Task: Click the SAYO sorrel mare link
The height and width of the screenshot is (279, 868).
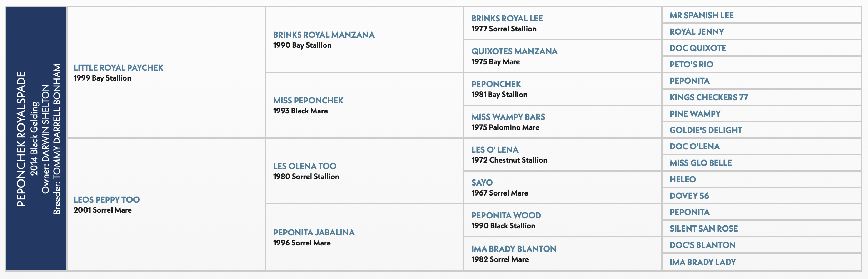Action: pyautogui.click(x=482, y=183)
